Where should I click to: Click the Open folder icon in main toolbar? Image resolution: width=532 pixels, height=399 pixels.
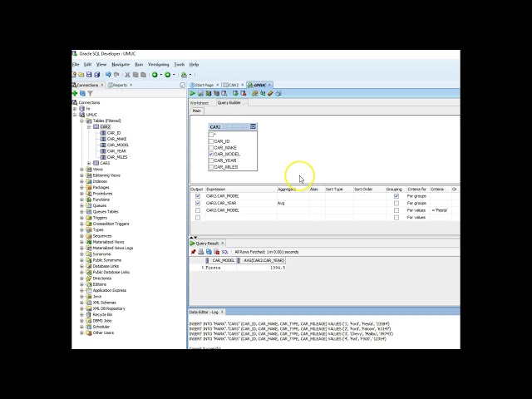(x=81, y=75)
